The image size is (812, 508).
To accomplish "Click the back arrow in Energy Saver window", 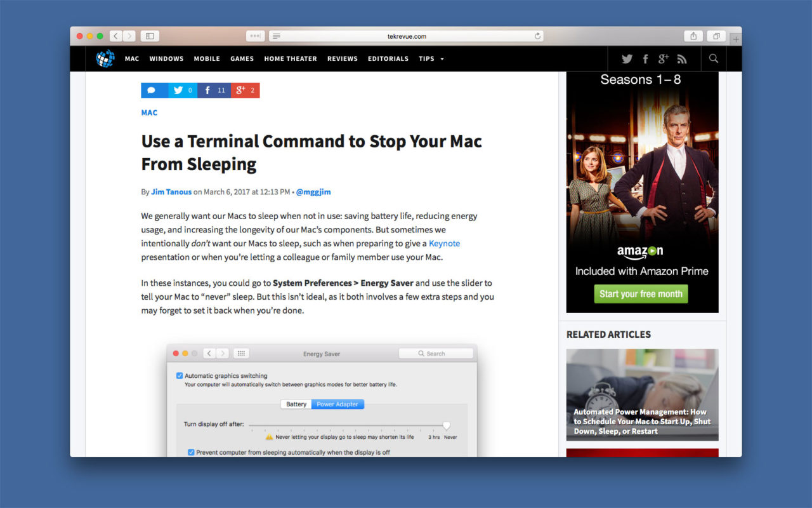I will click(209, 353).
